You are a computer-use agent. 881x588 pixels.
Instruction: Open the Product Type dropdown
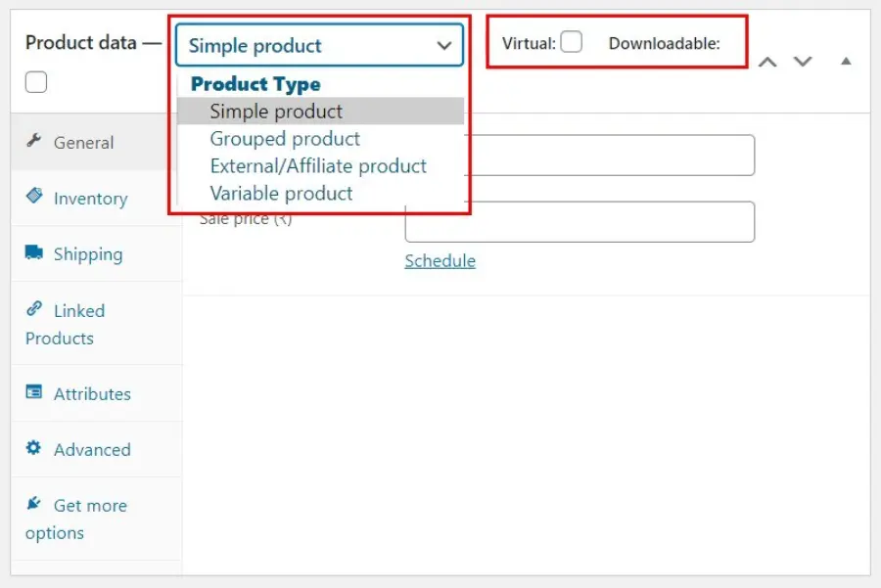320,45
